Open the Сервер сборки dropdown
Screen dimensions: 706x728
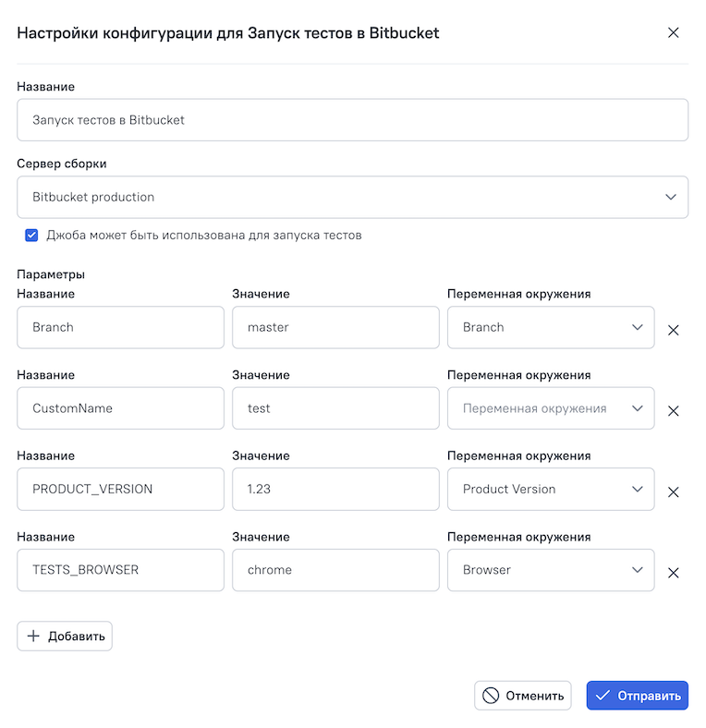coord(352,197)
